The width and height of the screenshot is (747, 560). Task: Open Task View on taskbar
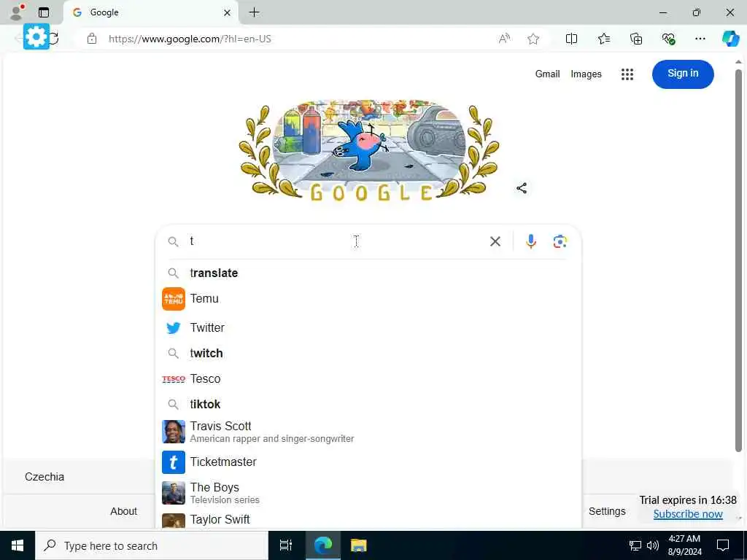point(286,545)
